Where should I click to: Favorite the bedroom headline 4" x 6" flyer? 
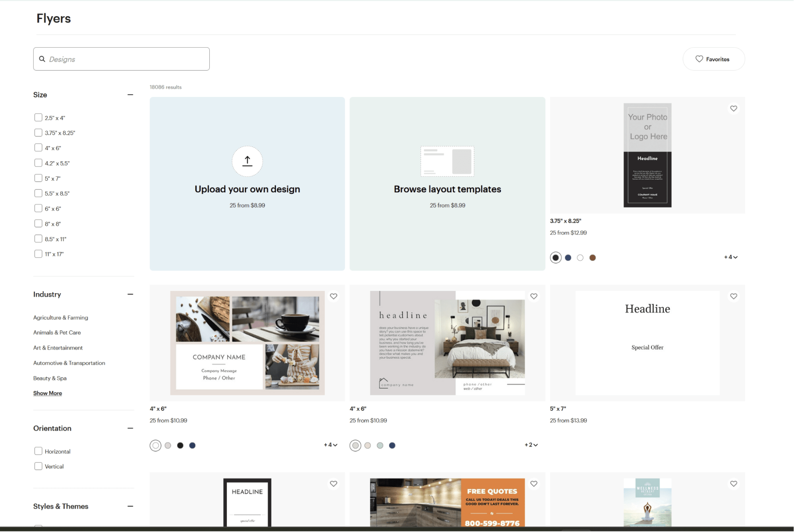533,296
